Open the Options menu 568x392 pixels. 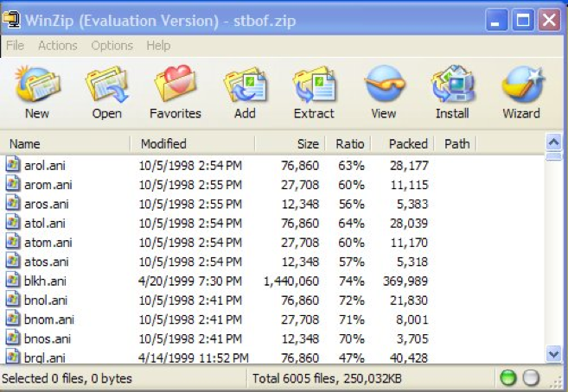(112, 46)
